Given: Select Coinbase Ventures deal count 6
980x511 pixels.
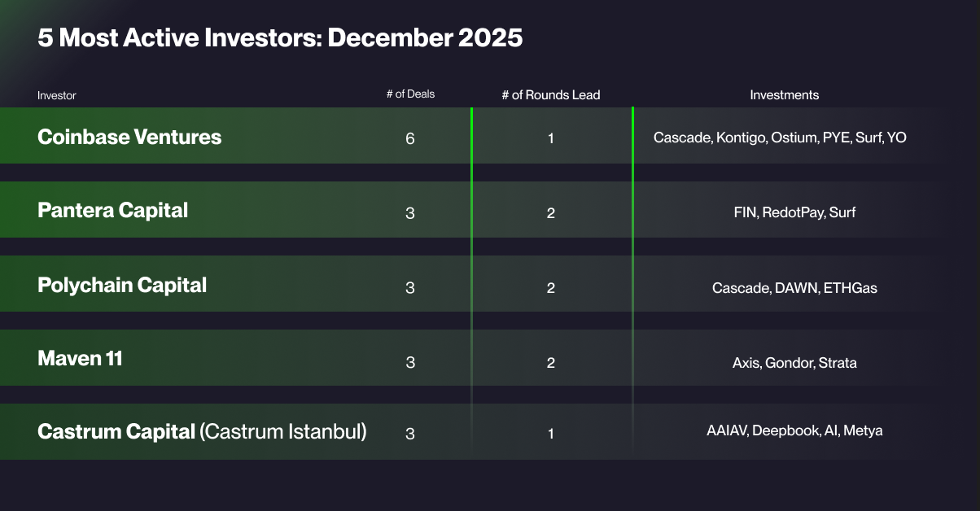Looking at the screenshot, I should (x=410, y=139).
